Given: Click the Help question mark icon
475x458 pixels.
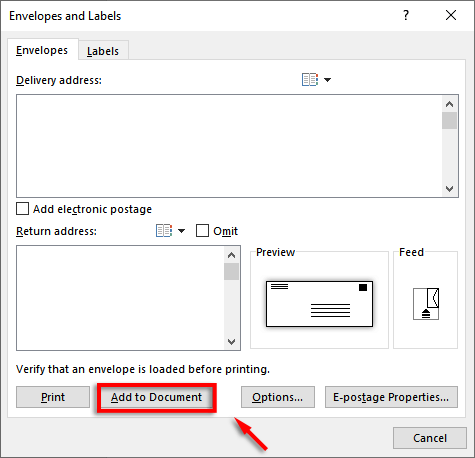Looking at the screenshot, I should click(x=406, y=15).
